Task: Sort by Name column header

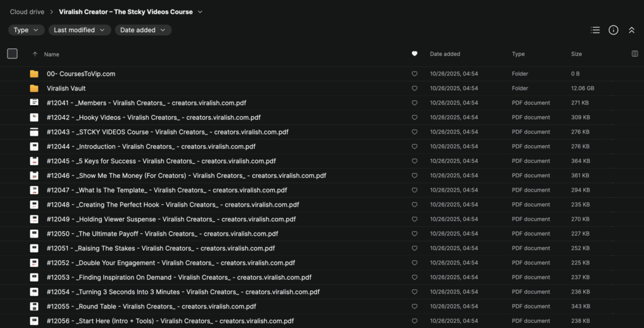Action: 52,54
